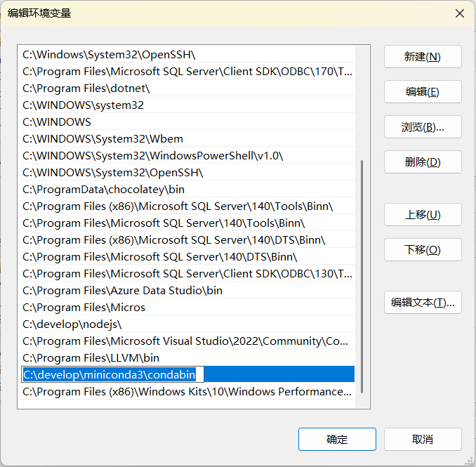
Task: Select the C:\WINDOWS\system32 row
Action: [186, 105]
